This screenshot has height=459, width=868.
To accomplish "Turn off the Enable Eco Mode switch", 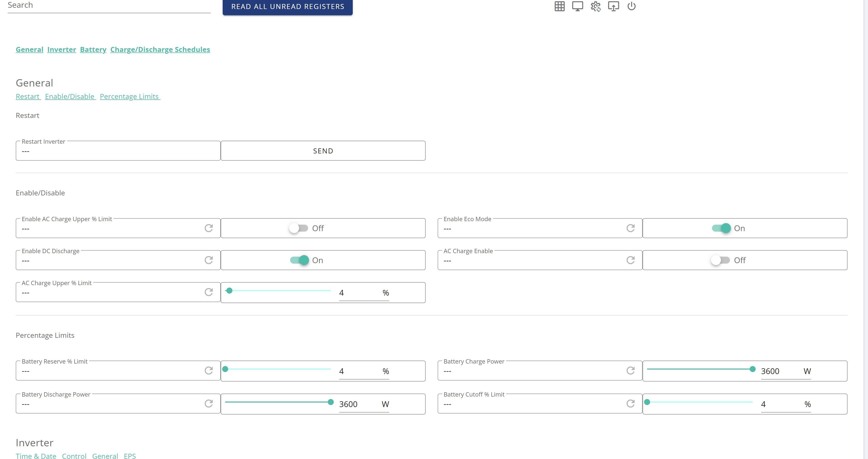I will click(721, 228).
